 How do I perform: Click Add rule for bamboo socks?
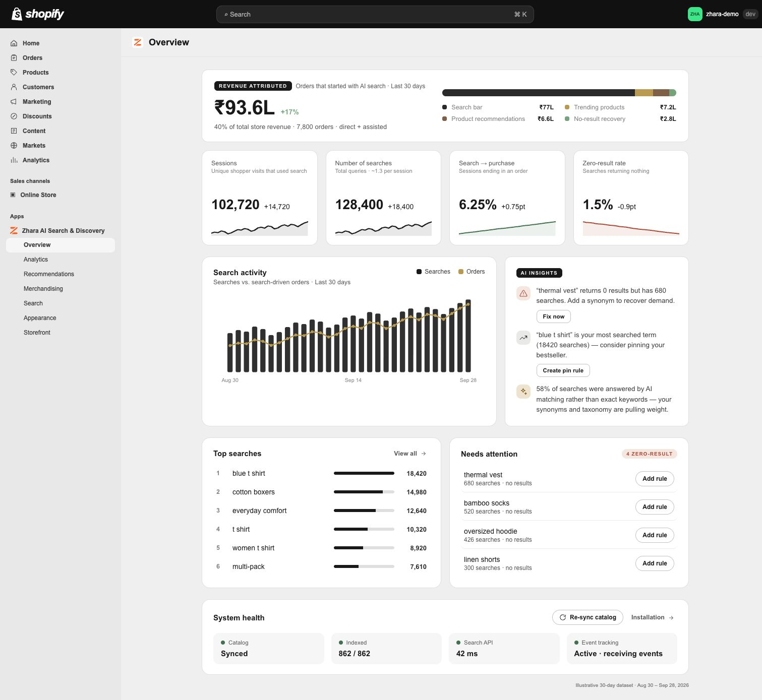[655, 507]
